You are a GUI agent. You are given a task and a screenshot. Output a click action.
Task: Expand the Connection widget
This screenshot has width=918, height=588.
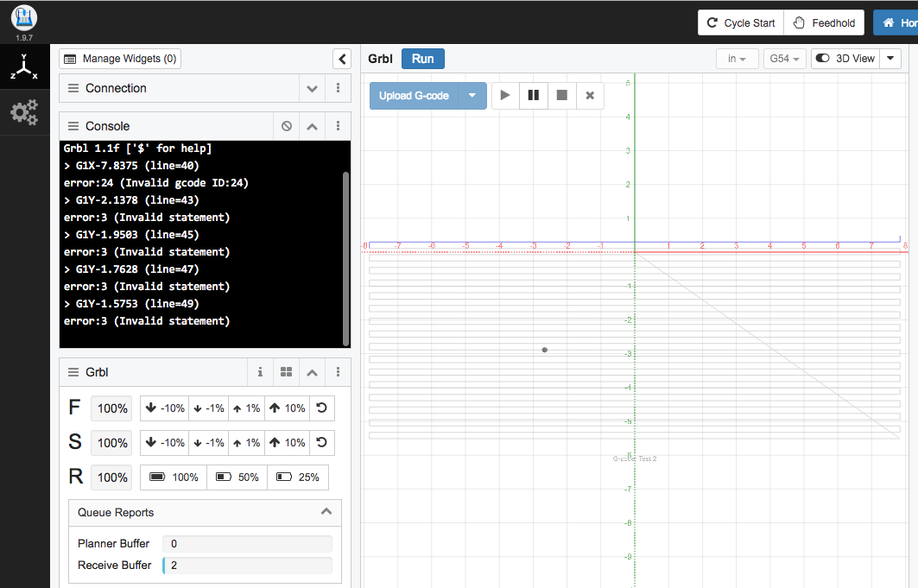coord(312,88)
